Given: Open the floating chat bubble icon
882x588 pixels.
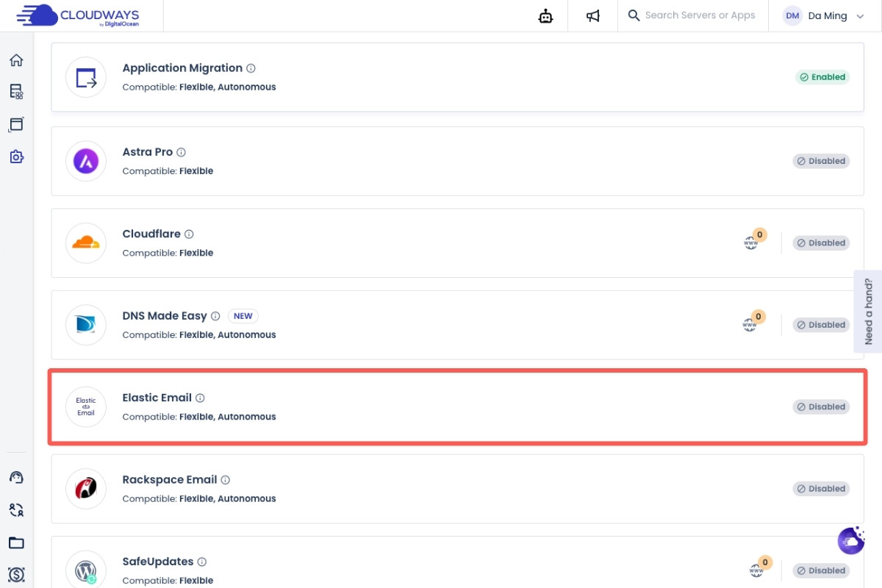Looking at the screenshot, I should click(851, 540).
